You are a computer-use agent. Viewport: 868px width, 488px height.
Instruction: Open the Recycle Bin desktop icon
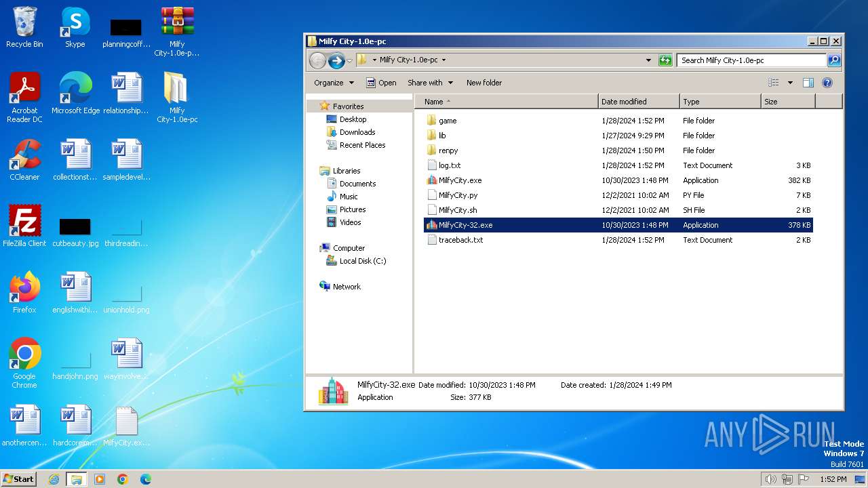point(24,27)
